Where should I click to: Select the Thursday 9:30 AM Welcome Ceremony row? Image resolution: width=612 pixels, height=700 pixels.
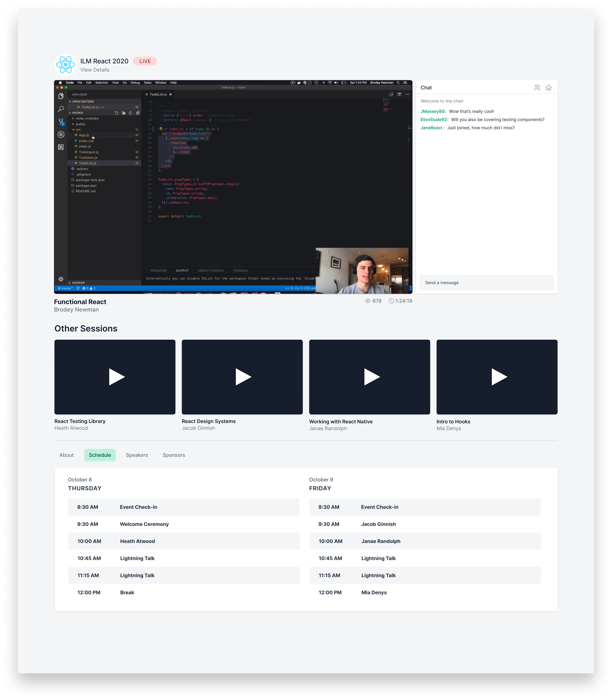pos(184,524)
